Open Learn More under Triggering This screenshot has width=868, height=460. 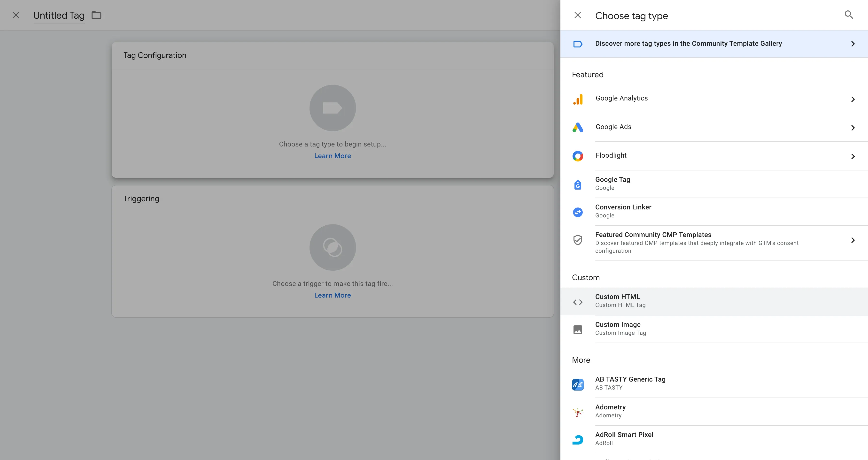(x=333, y=295)
